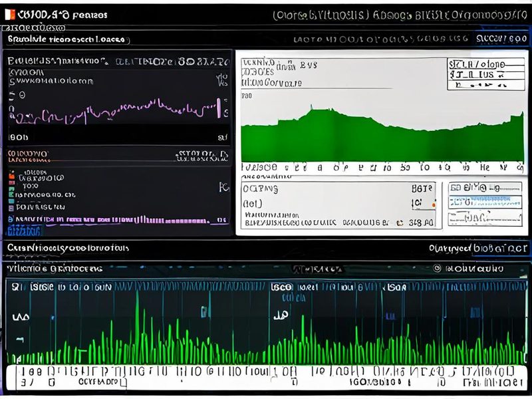
Task: Click the white ruler strip under the spectrum
Action: point(267,377)
